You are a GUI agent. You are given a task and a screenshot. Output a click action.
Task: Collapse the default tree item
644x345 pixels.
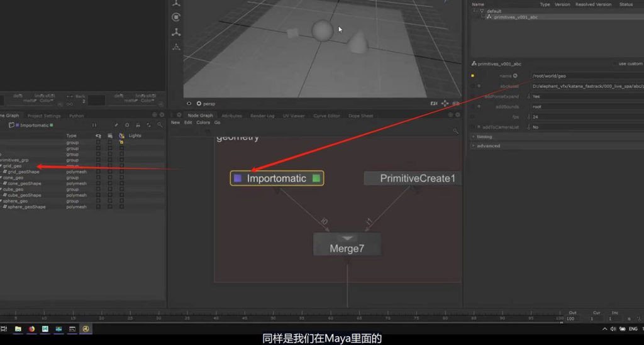[x=482, y=11]
